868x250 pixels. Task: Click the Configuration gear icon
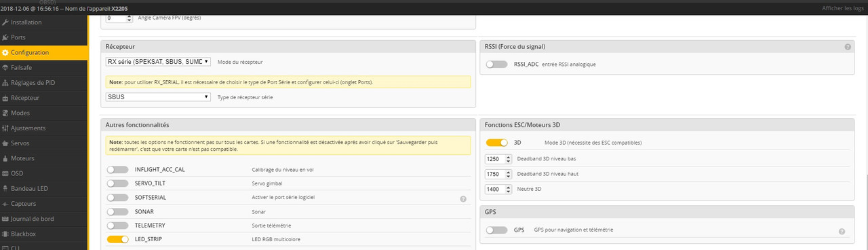(x=5, y=52)
